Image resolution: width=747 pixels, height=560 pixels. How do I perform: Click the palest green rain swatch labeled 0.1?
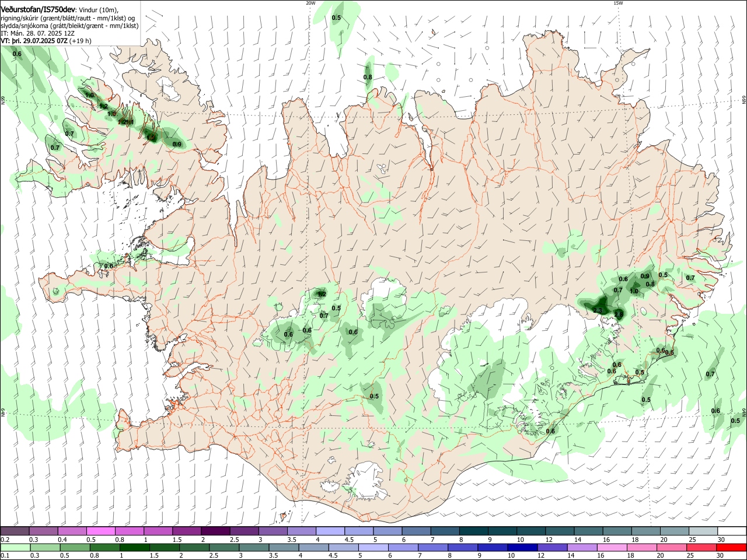(x=15, y=547)
